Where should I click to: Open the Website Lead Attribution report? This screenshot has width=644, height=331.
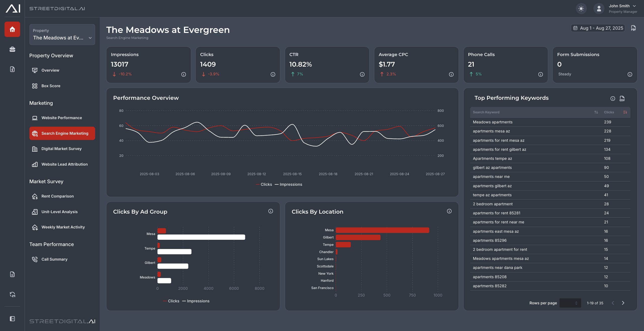[x=64, y=164]
